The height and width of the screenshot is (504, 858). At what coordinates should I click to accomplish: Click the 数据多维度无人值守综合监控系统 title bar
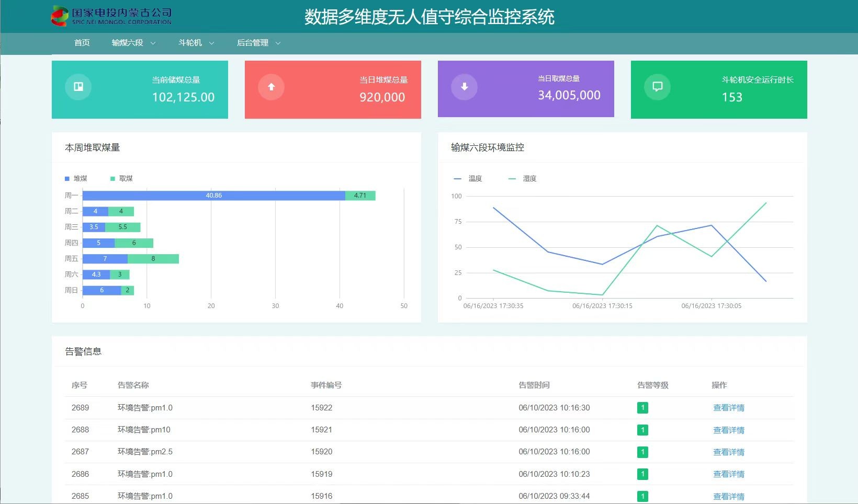pyautogui.click(x=429, y=17)
